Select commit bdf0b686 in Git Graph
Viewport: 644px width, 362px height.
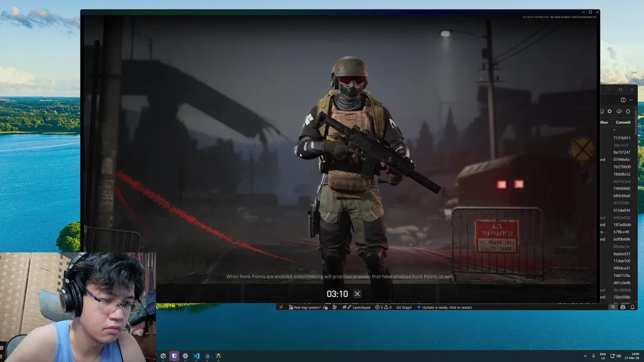pyautogui.click(x=622, y=239)
